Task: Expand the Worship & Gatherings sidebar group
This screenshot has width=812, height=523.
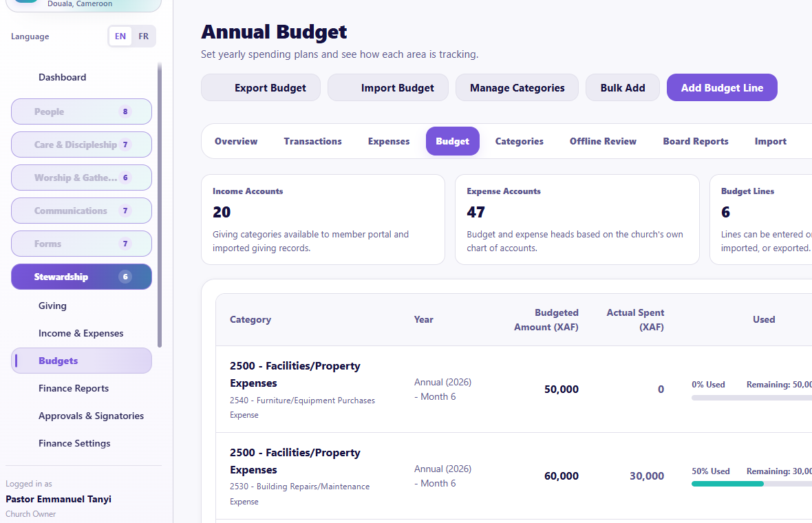Action: [x=81, y=178]
